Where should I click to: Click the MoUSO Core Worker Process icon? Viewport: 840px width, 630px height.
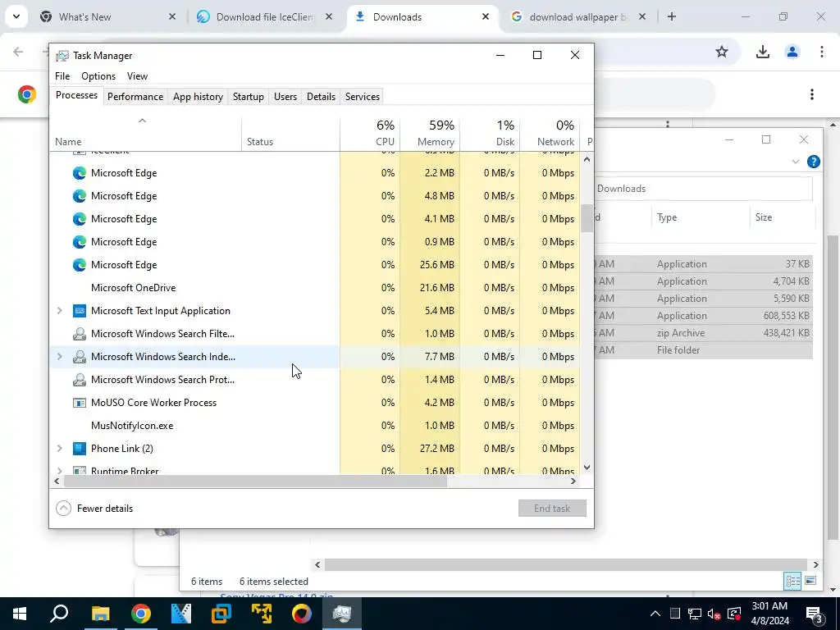click(x=80, y=402)
